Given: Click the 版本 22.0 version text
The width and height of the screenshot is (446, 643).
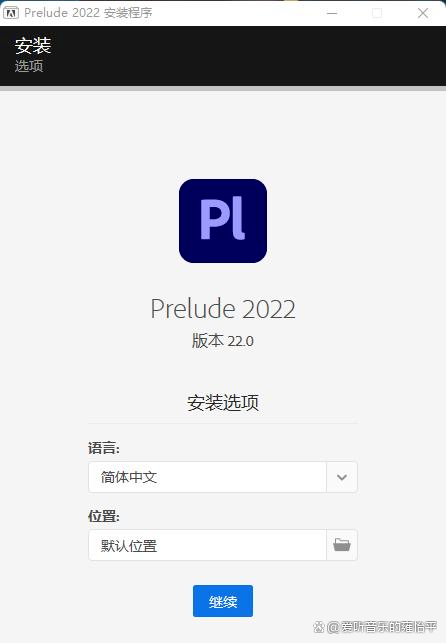Looking at the screenshot, I should [x=223, y=340].
